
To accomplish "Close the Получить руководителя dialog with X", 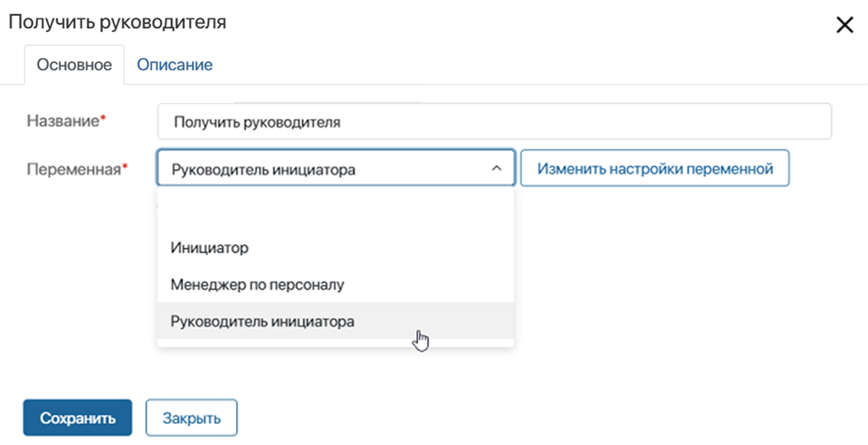I will [845, 25].
